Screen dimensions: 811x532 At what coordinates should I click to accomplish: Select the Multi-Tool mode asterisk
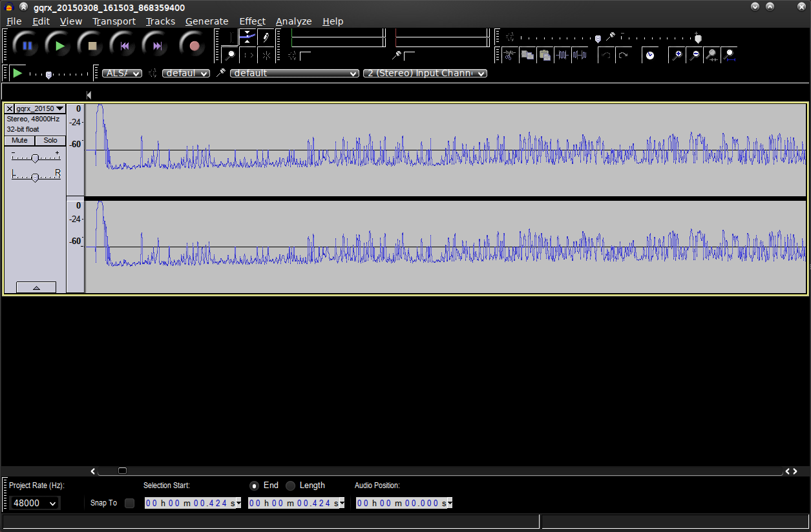coord(266,56)
